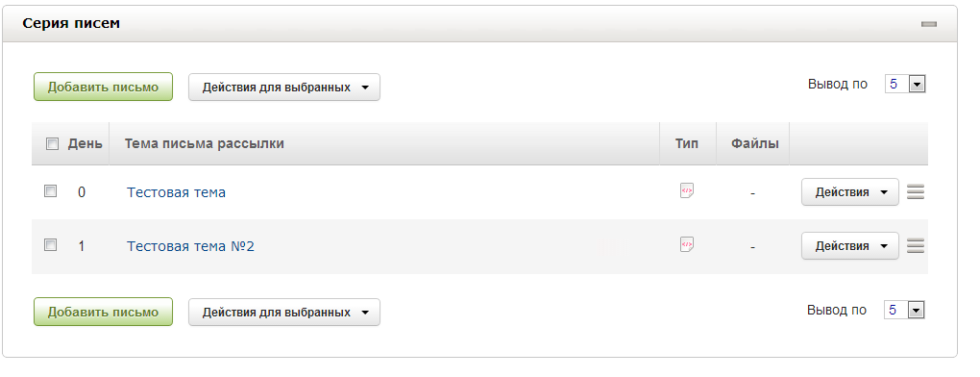Check the box for day 1 letter
980x377 pixels.
coord(51,245)
